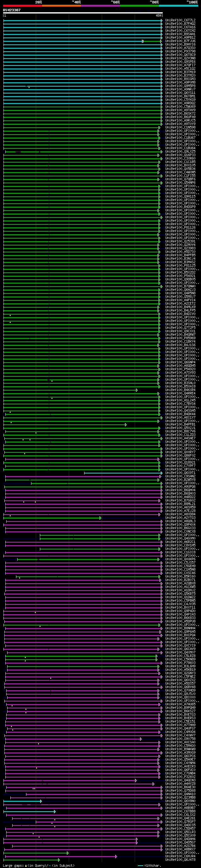The width and height of the screenshot is (201, 868).
Task: Open hit label UniRef100_C6TA16
Action: coord(180,27)
